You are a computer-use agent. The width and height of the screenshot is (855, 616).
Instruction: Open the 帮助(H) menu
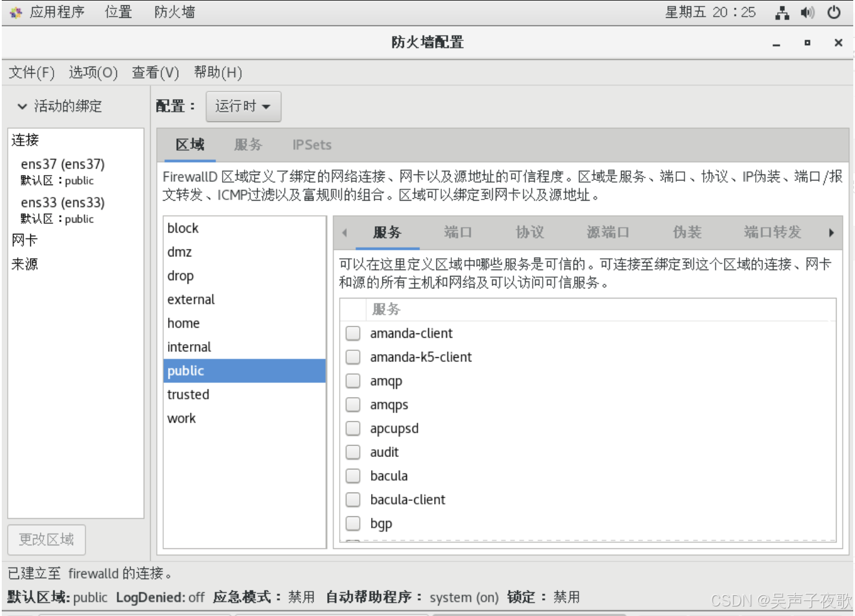point(218,72)
